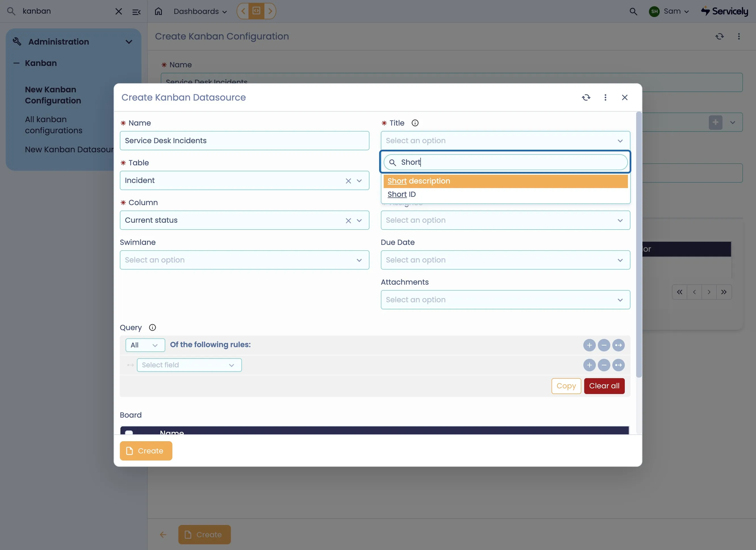Viewport: 756px width, 550px height.
Task: Open the All rule-match dropdown in Query
Action: tap(145, 345)
